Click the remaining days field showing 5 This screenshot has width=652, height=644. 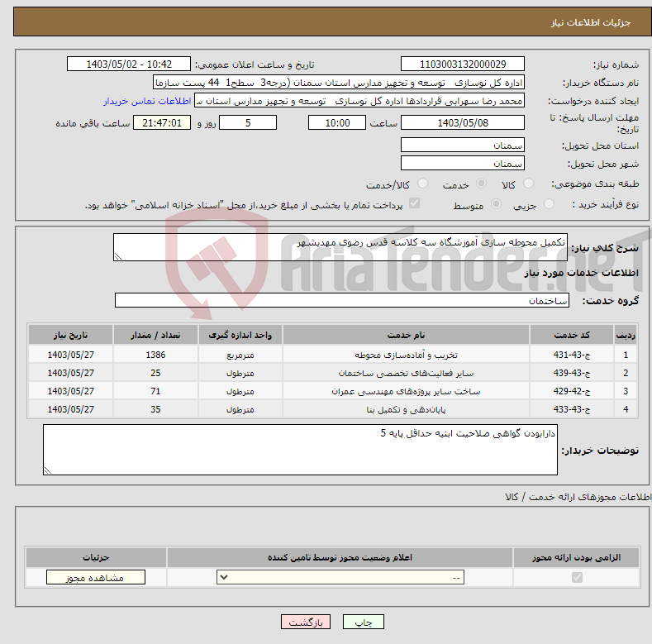click(248, 122)
